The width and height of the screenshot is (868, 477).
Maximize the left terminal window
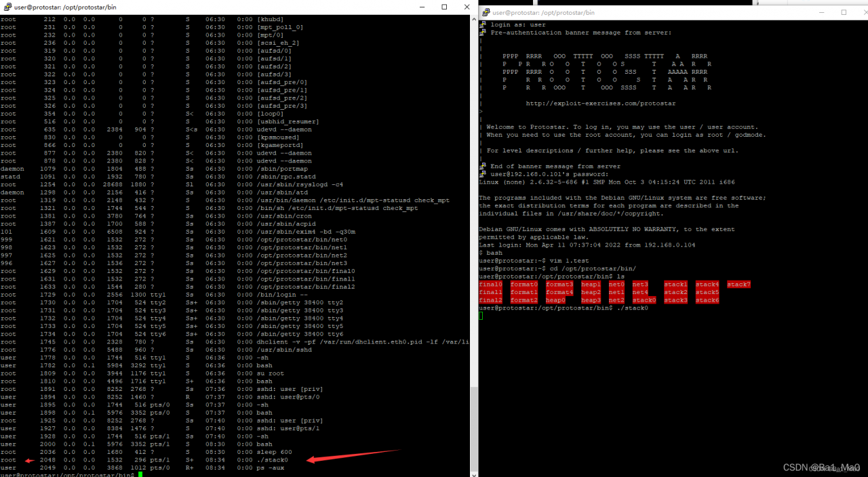click(x=444, y=7)
